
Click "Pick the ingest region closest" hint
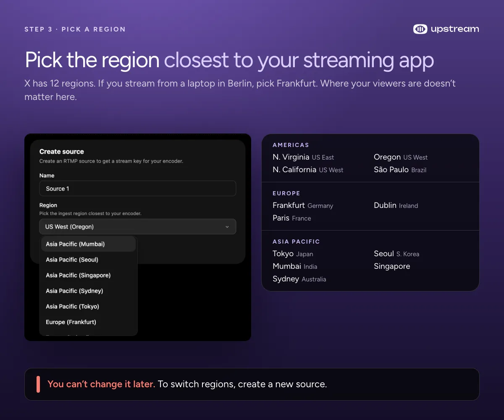(x=90, y=213)
